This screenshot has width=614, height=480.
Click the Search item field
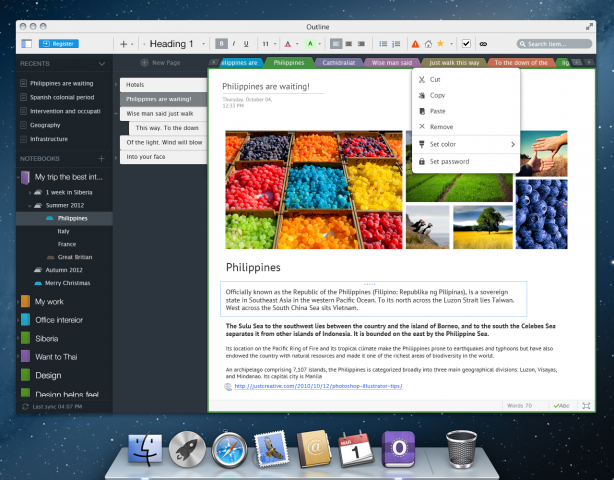554,43
